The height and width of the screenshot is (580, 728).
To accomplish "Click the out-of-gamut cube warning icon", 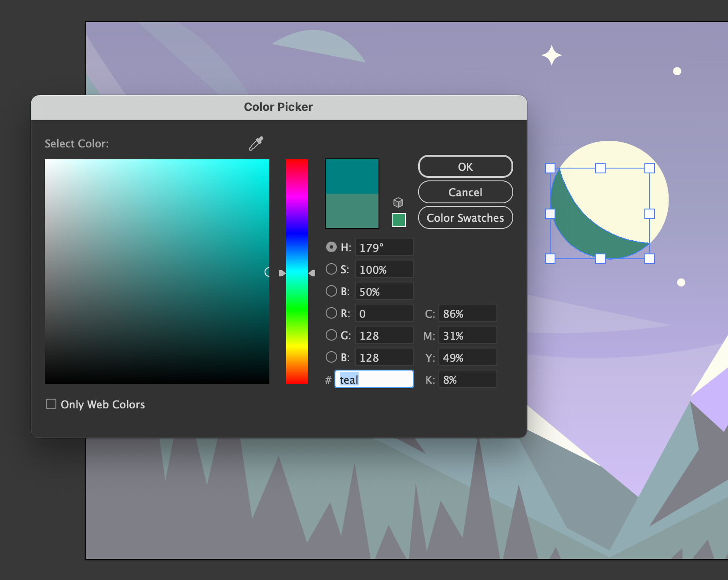I will point(398,202).
